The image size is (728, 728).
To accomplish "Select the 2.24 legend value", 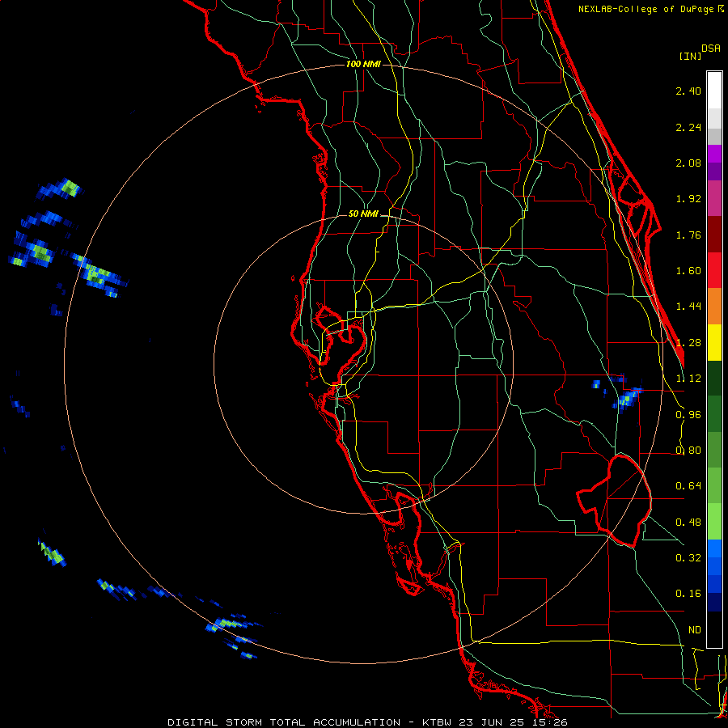I will pyautogui.click(x=688, y=127).
